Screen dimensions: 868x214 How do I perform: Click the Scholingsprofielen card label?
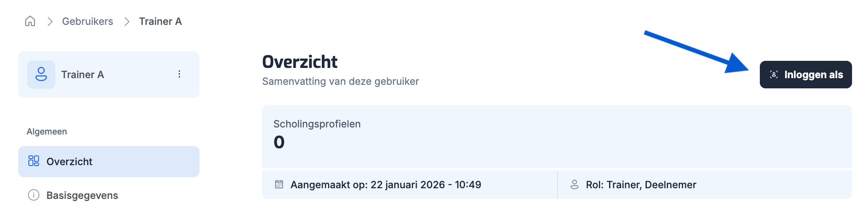317,124
